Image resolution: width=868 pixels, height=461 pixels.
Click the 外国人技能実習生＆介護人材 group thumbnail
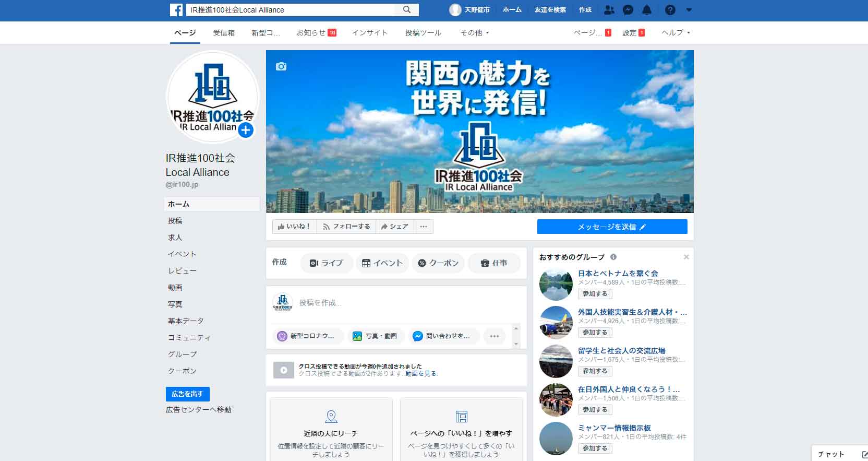[556, 323]
